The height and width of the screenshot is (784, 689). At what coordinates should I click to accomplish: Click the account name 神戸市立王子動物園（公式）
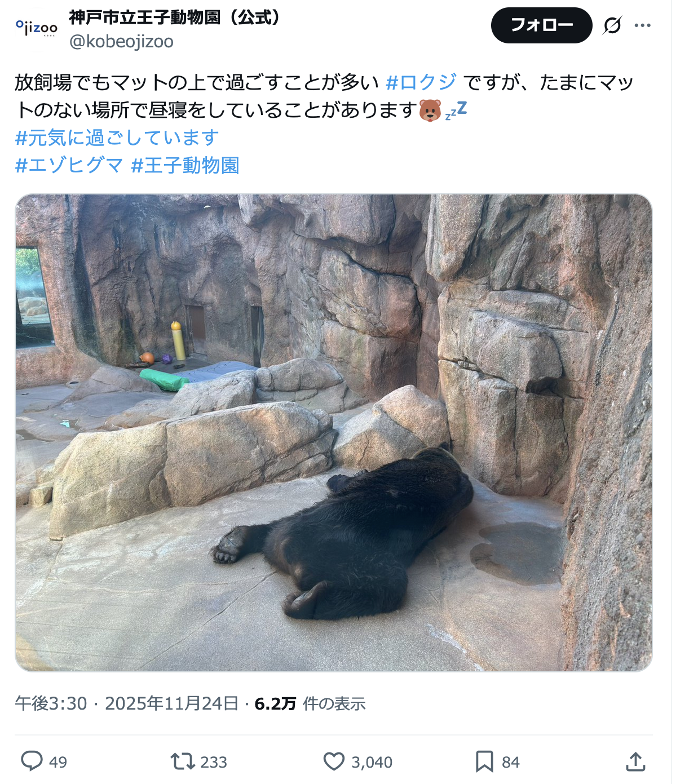tap(174, 17)
